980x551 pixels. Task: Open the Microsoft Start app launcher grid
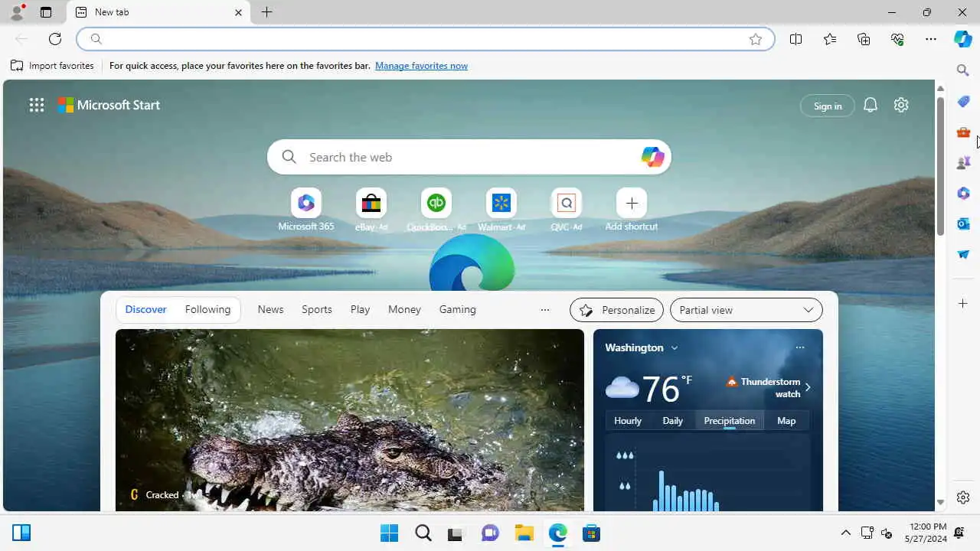pos(36,105)
